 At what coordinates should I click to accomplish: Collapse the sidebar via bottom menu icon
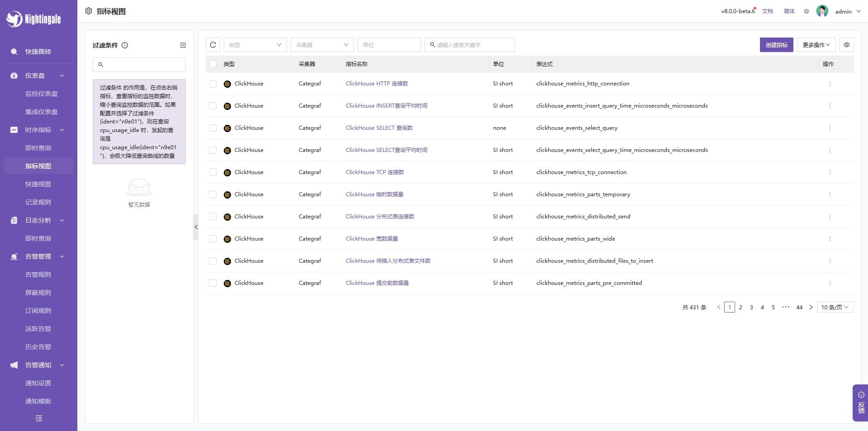39,418
